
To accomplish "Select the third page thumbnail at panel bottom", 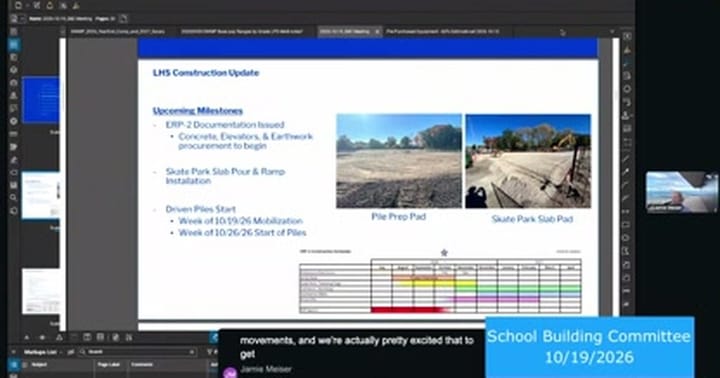I will 41,291.
